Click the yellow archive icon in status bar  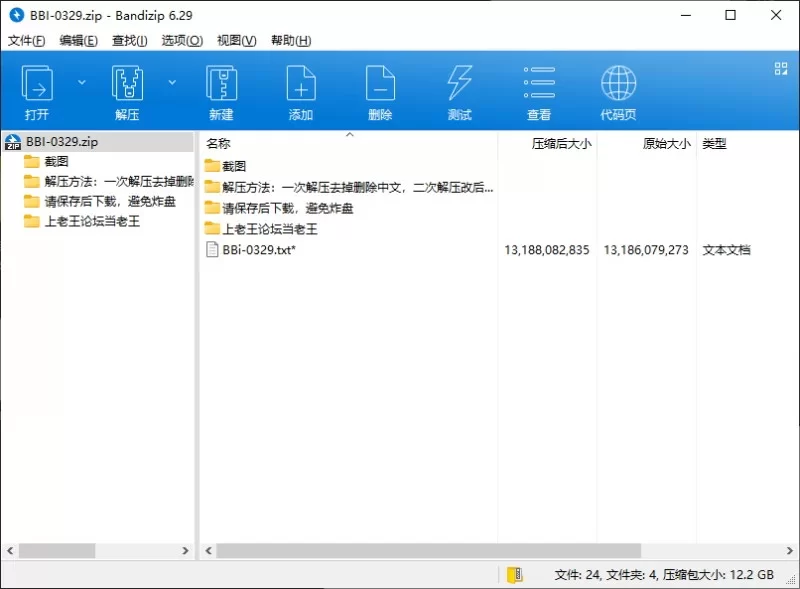coord(514,575)
